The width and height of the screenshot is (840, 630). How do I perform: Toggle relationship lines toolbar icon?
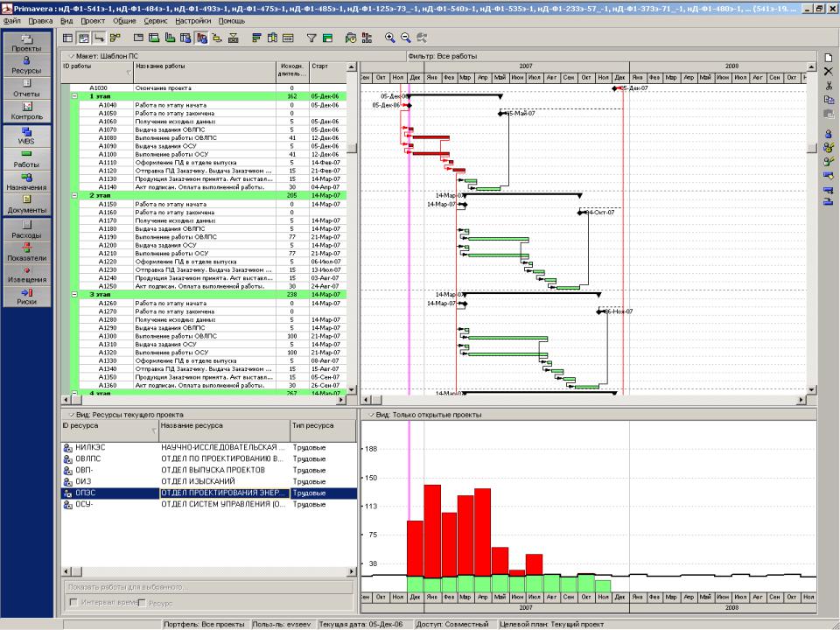(99, 38)
